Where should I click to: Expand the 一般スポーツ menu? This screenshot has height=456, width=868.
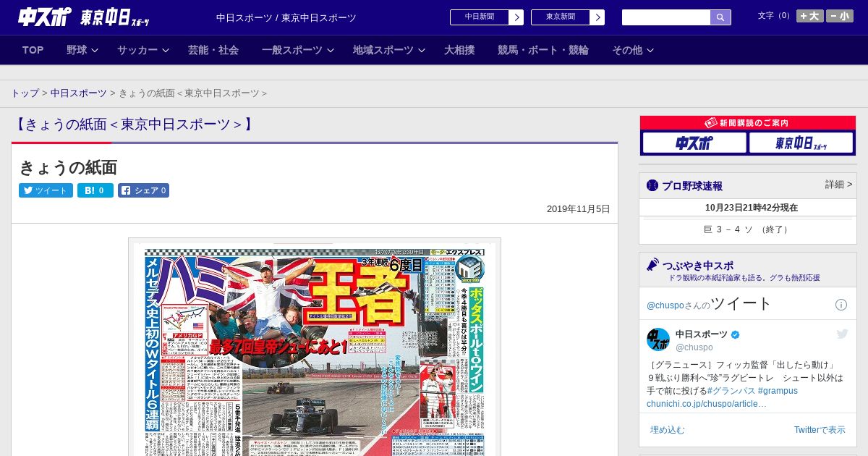(297, 50)
